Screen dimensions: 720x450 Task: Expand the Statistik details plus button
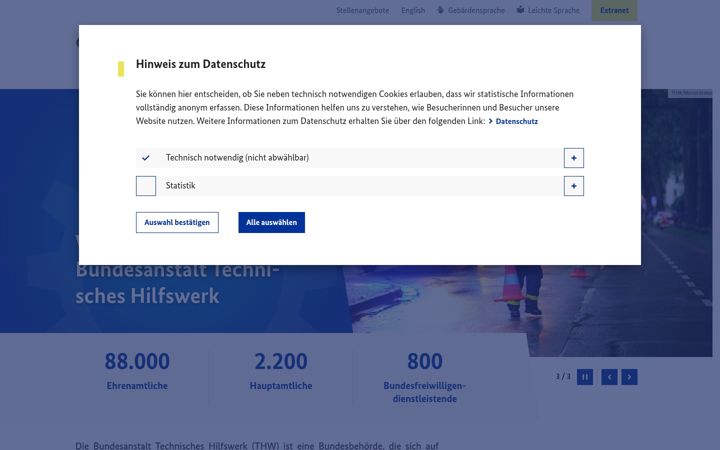tap(574, 186)
